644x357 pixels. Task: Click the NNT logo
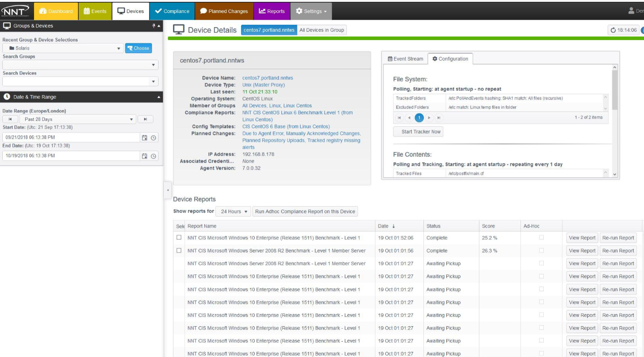click(15, 10)
